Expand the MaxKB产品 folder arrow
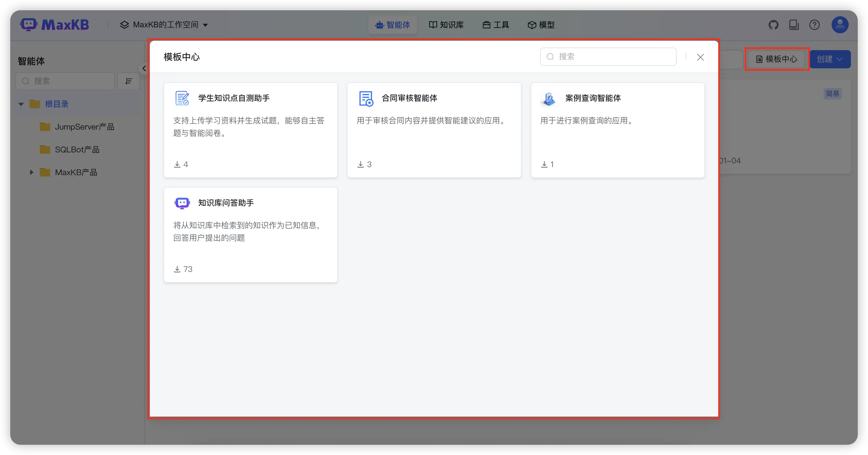The image size is (868, 455). click(x=32, y=172)
